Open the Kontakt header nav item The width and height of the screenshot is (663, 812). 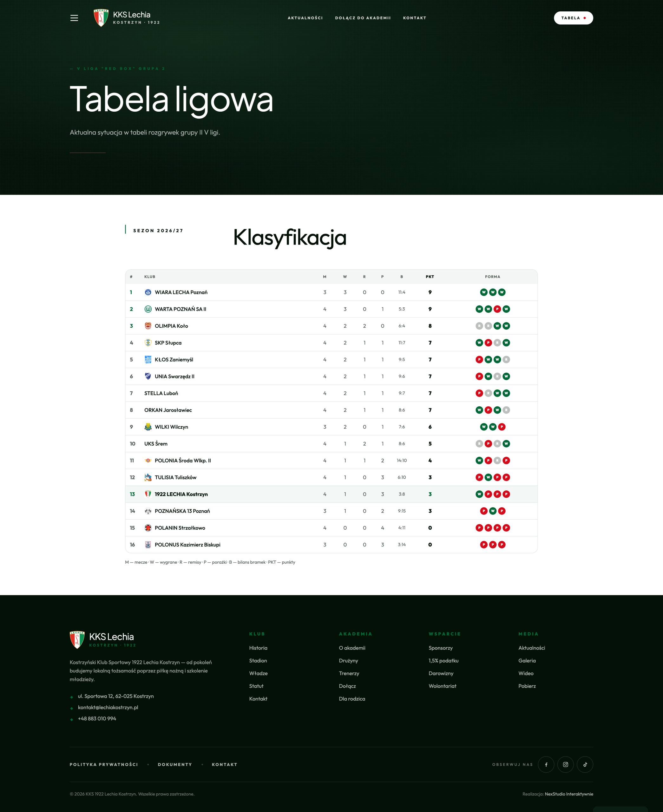(x=414, y=18)
